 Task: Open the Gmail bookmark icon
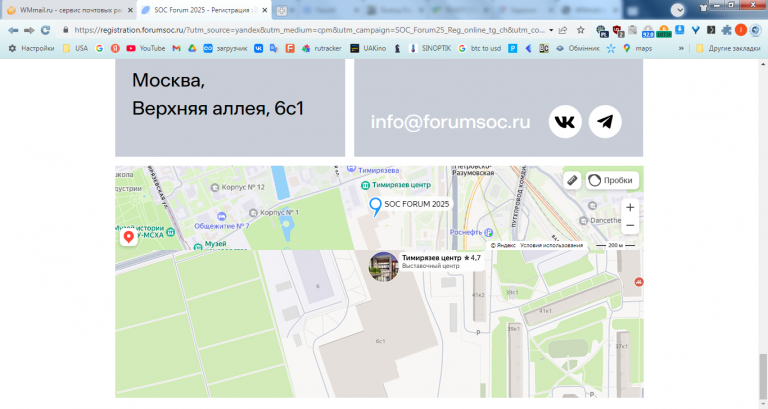pyautogui.click(x=176, y=48)
